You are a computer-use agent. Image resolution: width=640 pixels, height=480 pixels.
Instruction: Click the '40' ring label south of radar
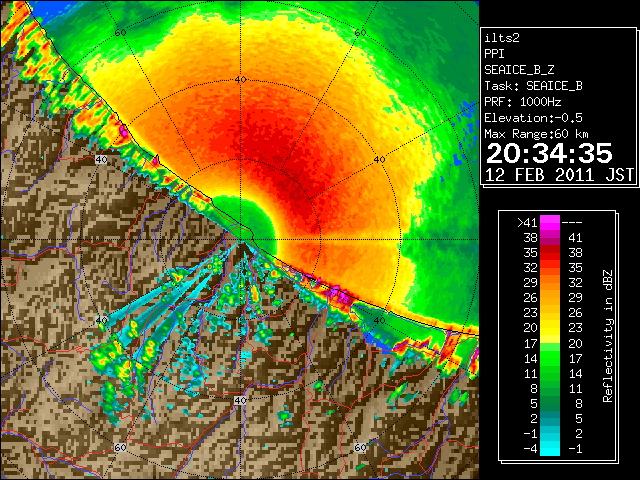point(240,400)
